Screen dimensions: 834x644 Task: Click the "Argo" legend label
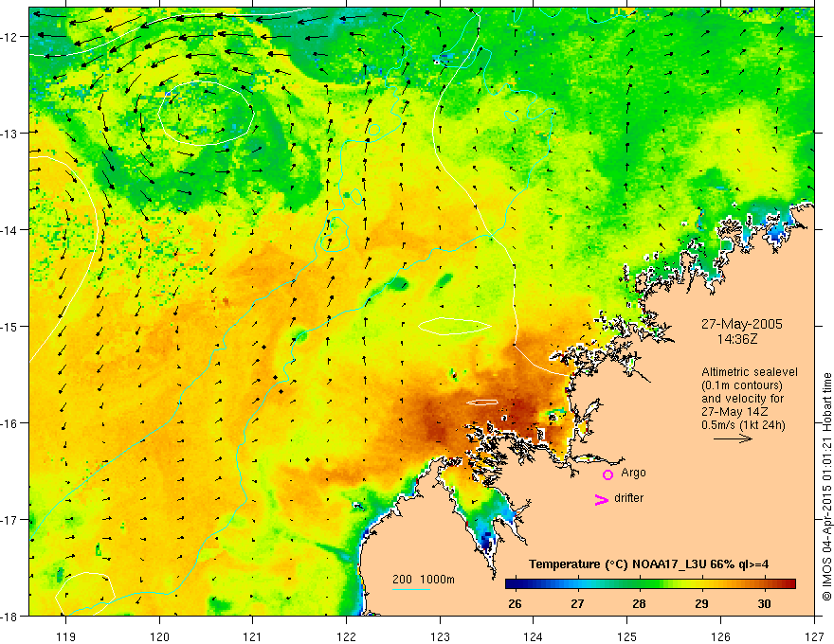point(633,473)
